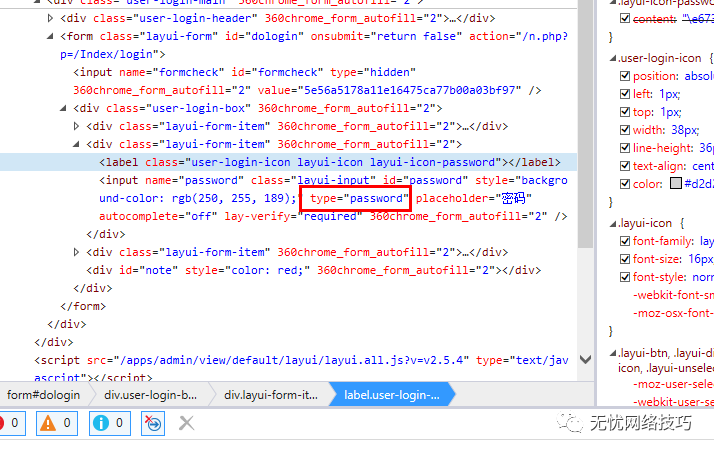Click the closing </form> tag line
Image resolution: width=714 pixels, height=453 pixels.
[x=83, y=306]
